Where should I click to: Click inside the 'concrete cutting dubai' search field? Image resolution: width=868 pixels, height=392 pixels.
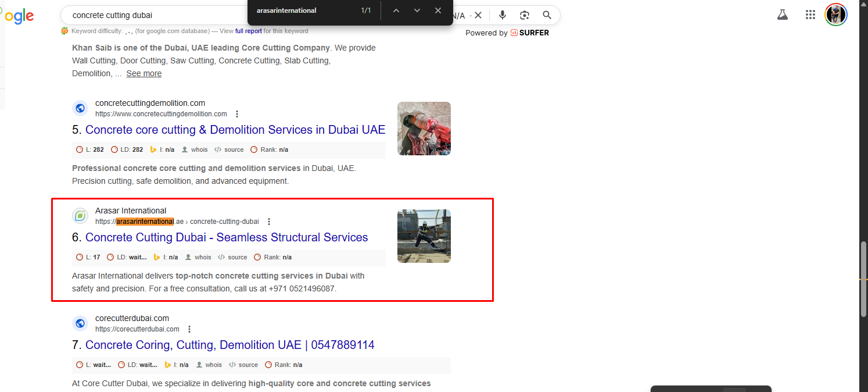(151, 15)
